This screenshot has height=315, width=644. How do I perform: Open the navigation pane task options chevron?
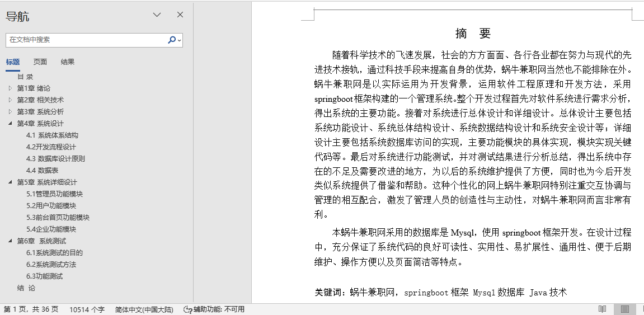pyautogui.click(x=157, y=15)
